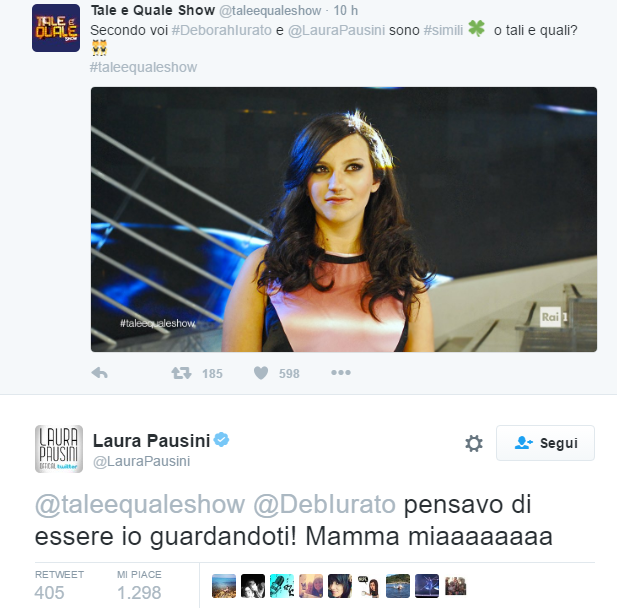Open the #simili hashtag
Image resolution: width=617 pixels, height=608 pixels.
[x=443, y=30]
